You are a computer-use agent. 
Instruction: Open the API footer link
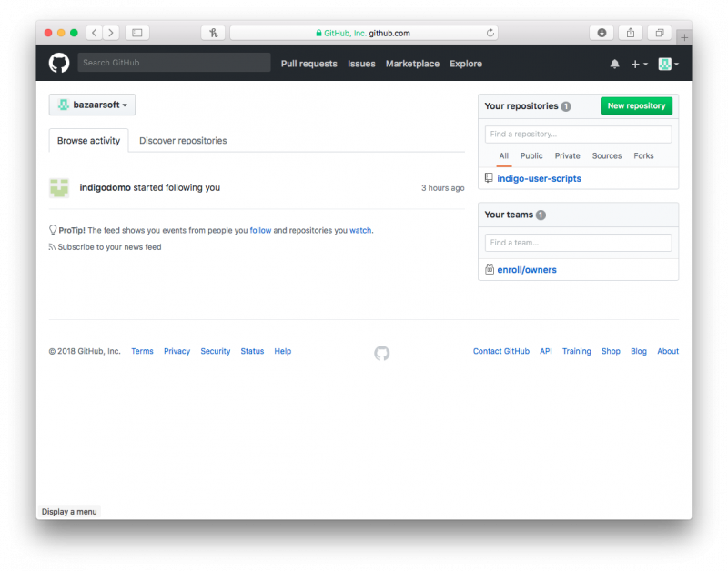tap(545, 351)
